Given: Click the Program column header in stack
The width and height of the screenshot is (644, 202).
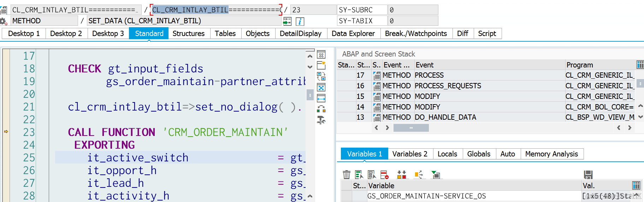Looking at the screenshot, I should tap(600, 65).
